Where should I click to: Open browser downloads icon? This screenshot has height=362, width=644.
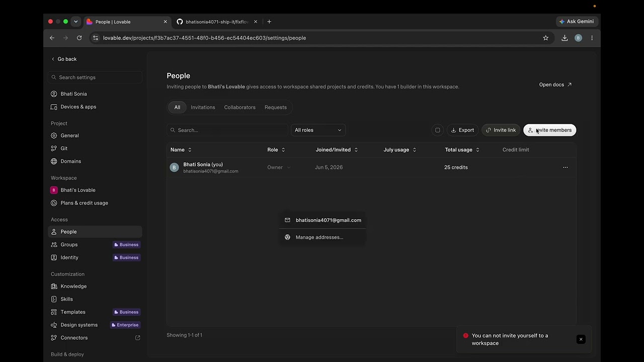tap(565, 38)
